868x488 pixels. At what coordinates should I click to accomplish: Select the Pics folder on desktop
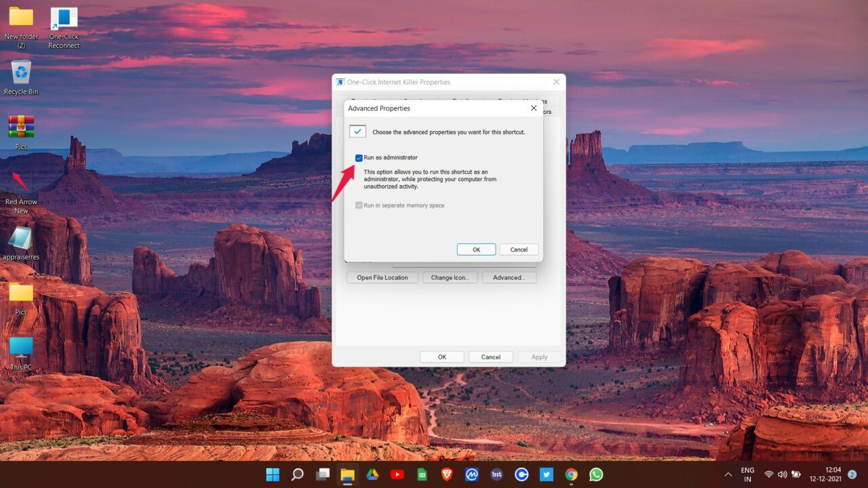click(x=21, y=298)
